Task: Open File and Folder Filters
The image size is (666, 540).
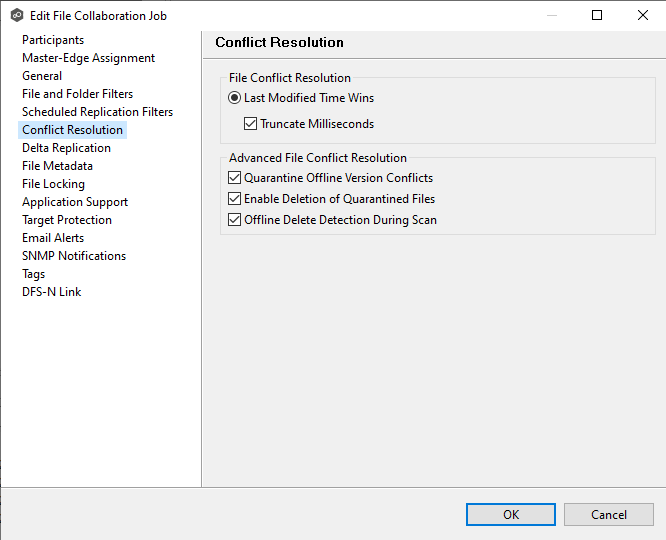Action: click(x=77, y=94)
